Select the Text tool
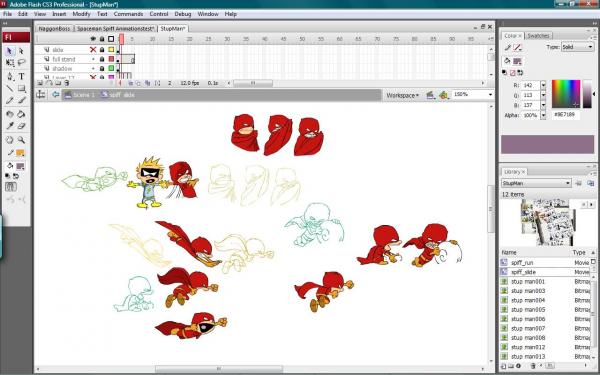Image resolution: width=600 pixels, height=375 pixels. click(x=21, y=76)
